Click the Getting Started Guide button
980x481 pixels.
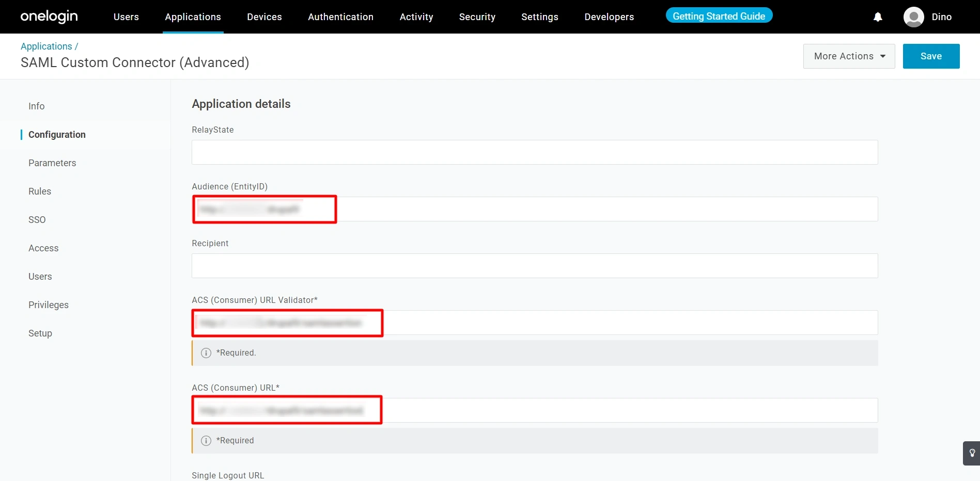pos(719,15)
